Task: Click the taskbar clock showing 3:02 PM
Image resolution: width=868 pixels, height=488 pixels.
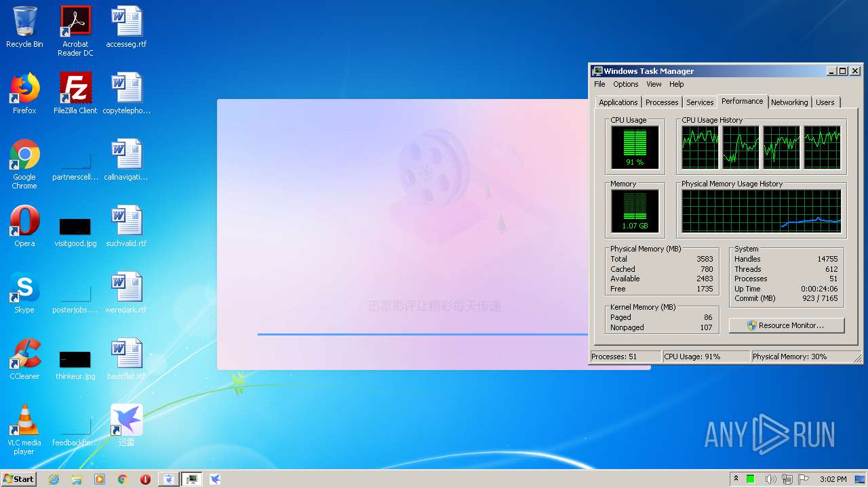Action: (x=833, y=479)
